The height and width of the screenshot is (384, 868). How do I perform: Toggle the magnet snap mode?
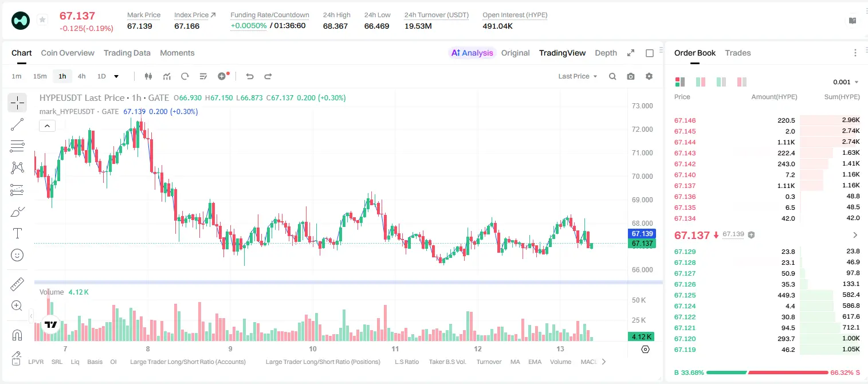[x=17, y=334]
